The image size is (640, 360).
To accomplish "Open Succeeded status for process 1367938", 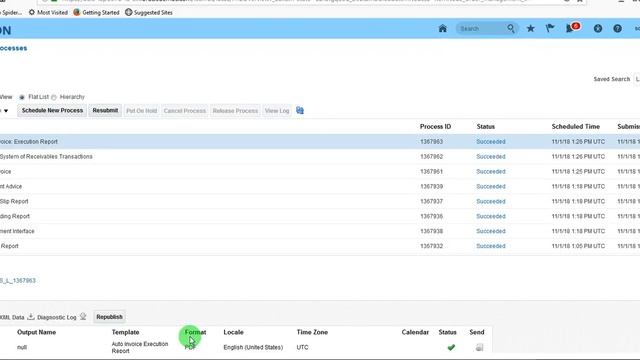I will click(x=491, y=231).
